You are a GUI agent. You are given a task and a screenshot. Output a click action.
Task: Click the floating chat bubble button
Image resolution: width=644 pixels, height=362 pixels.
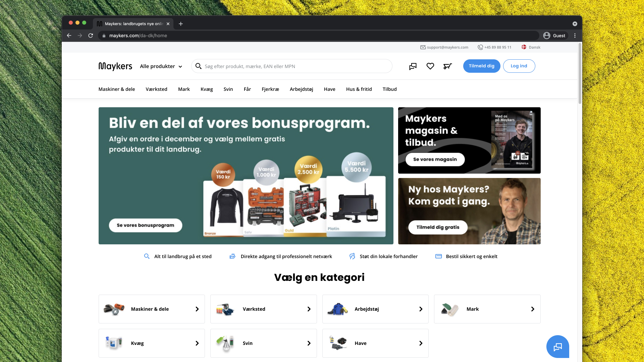coord(557,347)
